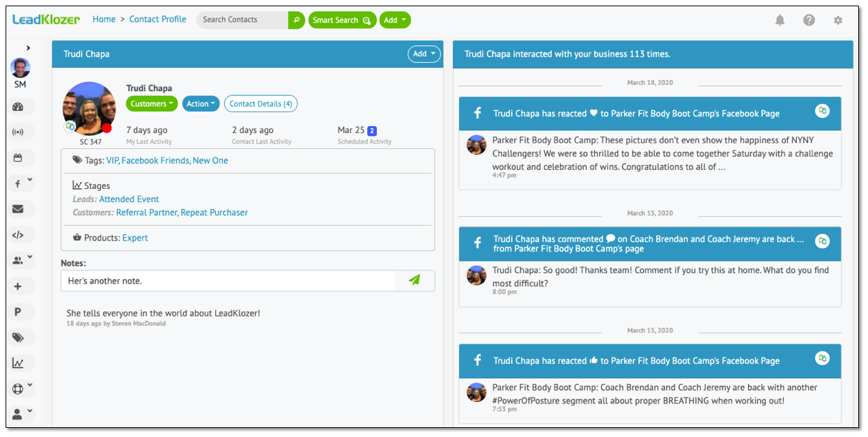Open the dashboard gauge icon in sidebar
Image resolution: width=868 pixels, height=437 pixels.
point(18,107)
